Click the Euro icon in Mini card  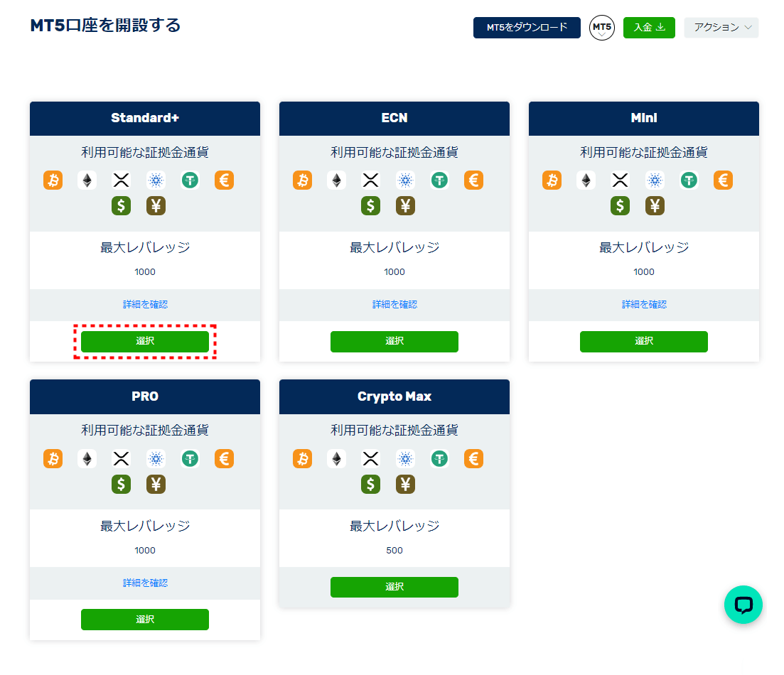(x=723, y=180)
